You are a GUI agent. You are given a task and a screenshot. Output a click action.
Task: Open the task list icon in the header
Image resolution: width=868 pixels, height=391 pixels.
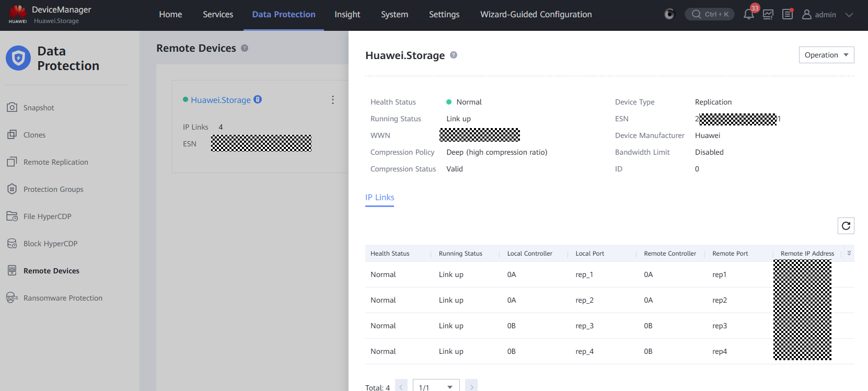tap(788, 14)
